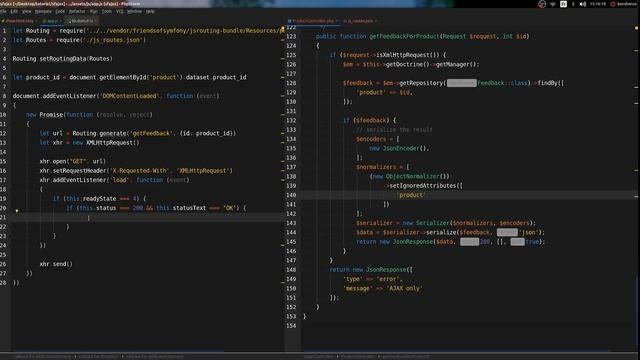Click 'setRoutingData' on line 4
The width and height of the screenshot is (640, 360).
63,59
